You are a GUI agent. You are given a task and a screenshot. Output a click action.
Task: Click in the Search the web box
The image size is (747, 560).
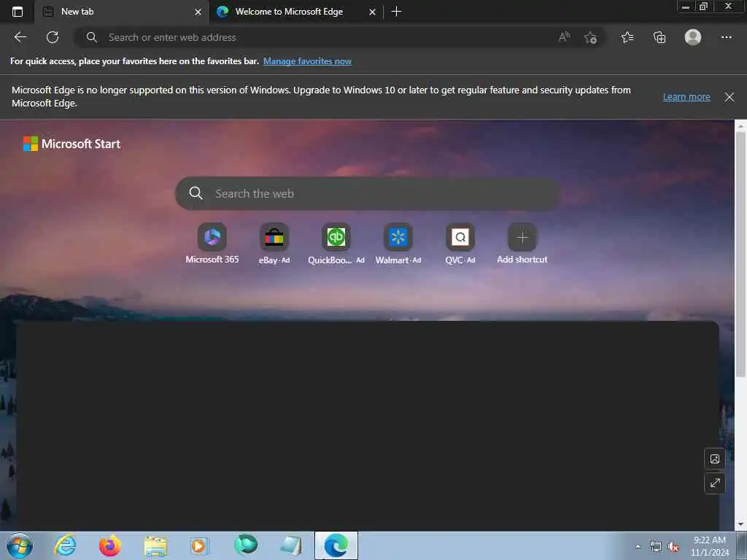(x=367, y=193)
